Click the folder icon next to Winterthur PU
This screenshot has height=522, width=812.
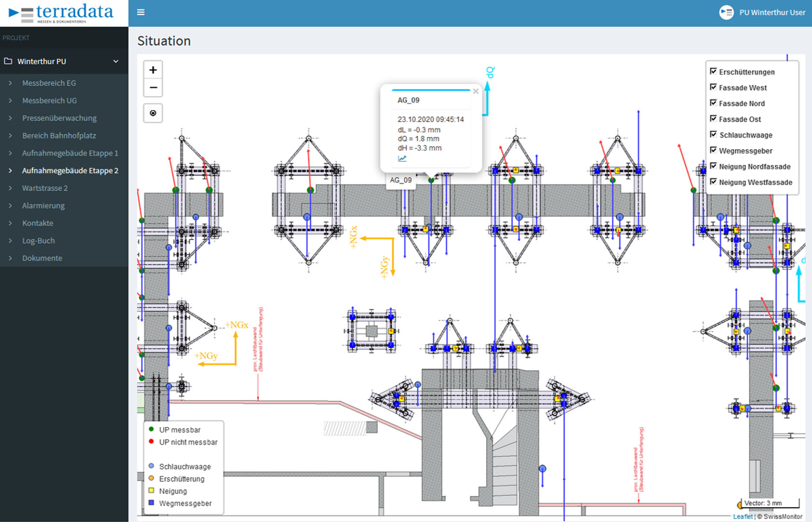(x=8, y=61)
